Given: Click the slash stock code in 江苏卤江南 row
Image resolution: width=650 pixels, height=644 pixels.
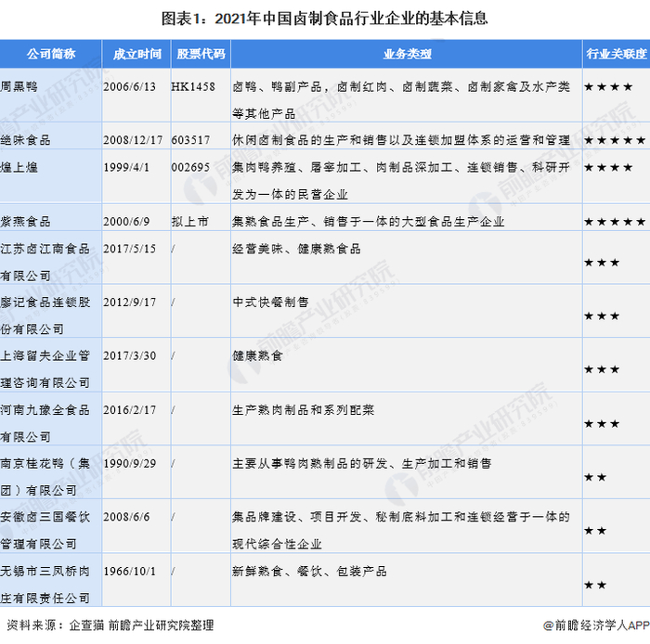Looking at the screenshot, I should [174, 249].
